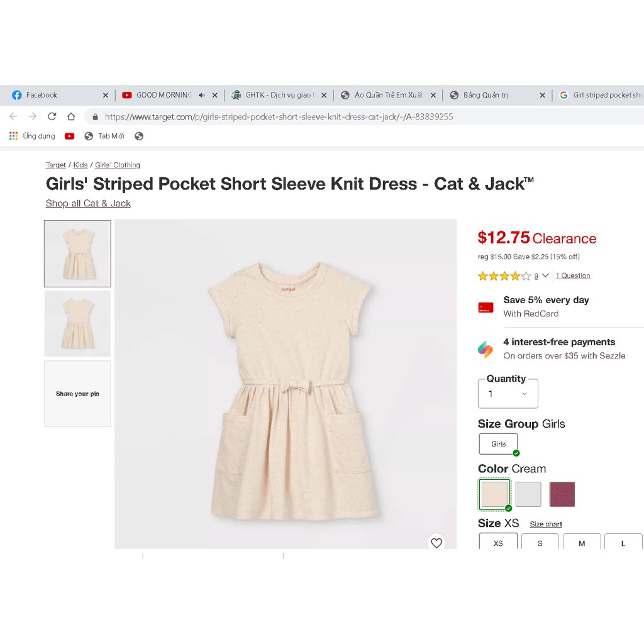Click the browser back arrow
The image size is (644, 644).
[13, 116]
